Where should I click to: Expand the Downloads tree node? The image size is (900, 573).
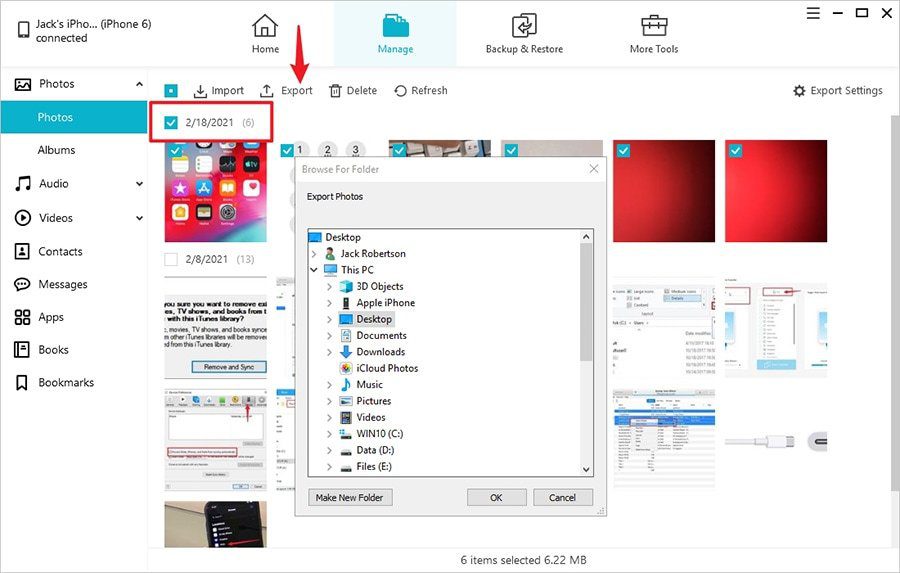(x=329, y=352)
